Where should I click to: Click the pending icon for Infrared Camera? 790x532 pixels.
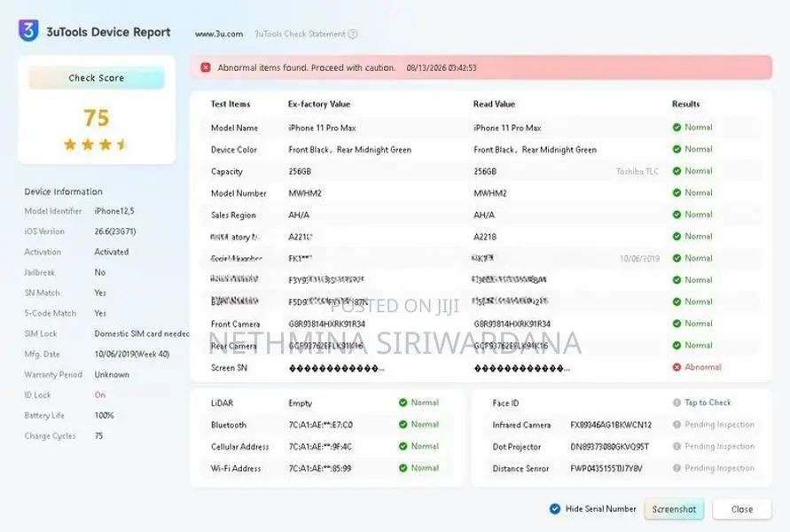pyautogui.click(x=677, y=425)
